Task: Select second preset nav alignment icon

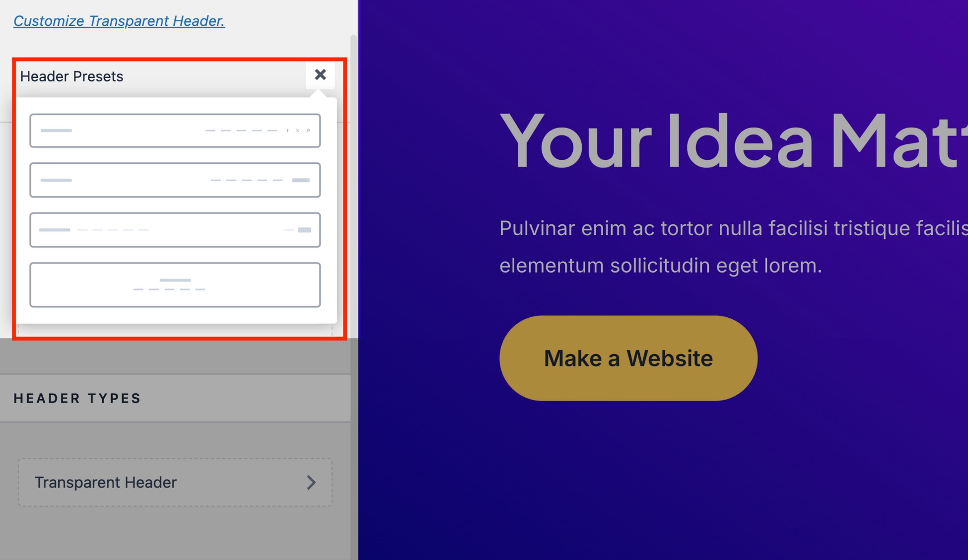Action: [x=175, y=180]
